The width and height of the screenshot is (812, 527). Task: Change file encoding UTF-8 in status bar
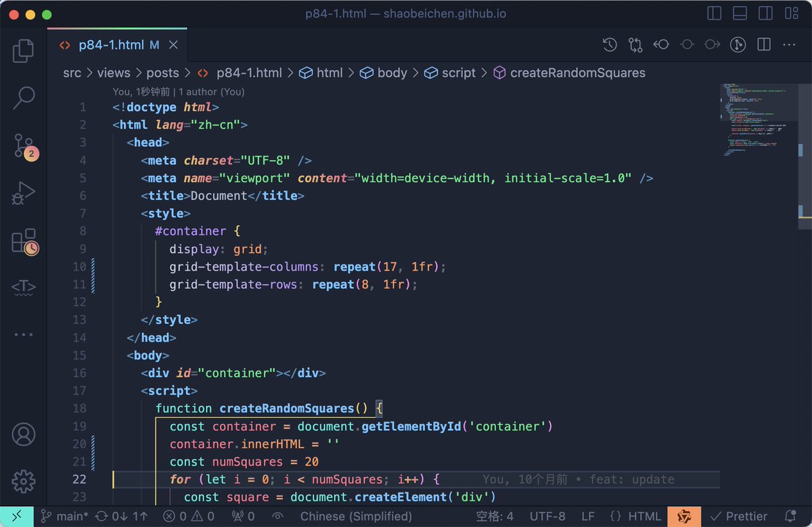547,516
